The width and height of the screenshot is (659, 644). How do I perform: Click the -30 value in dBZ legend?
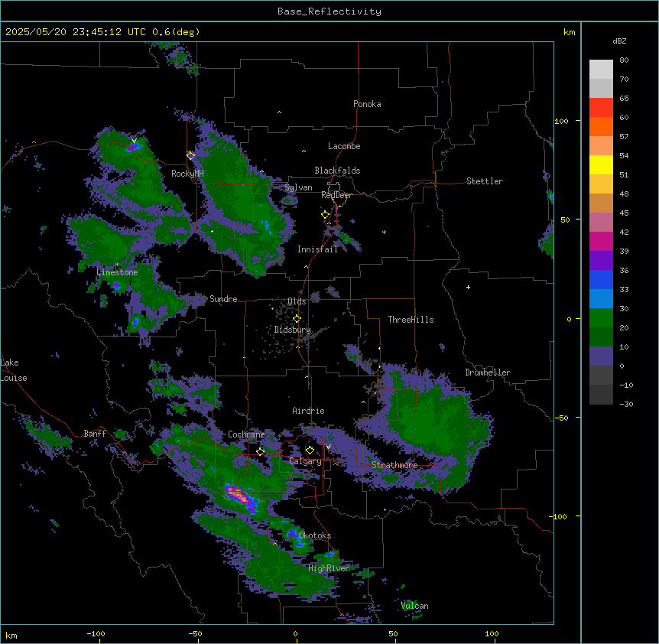tap(626, 404)
